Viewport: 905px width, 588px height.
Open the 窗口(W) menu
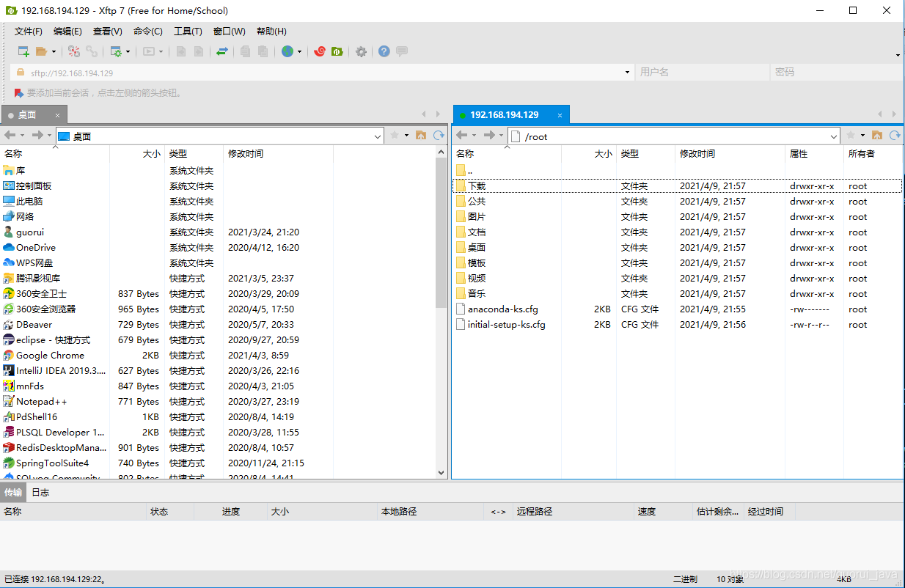point(230,32)
